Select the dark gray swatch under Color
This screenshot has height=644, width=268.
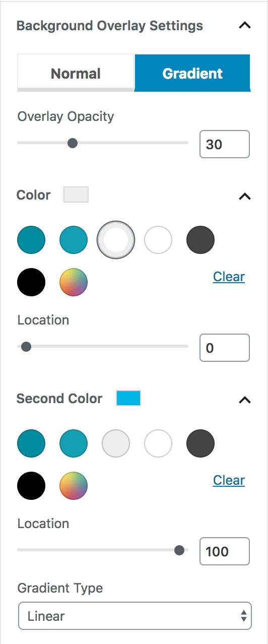[200, 240]
